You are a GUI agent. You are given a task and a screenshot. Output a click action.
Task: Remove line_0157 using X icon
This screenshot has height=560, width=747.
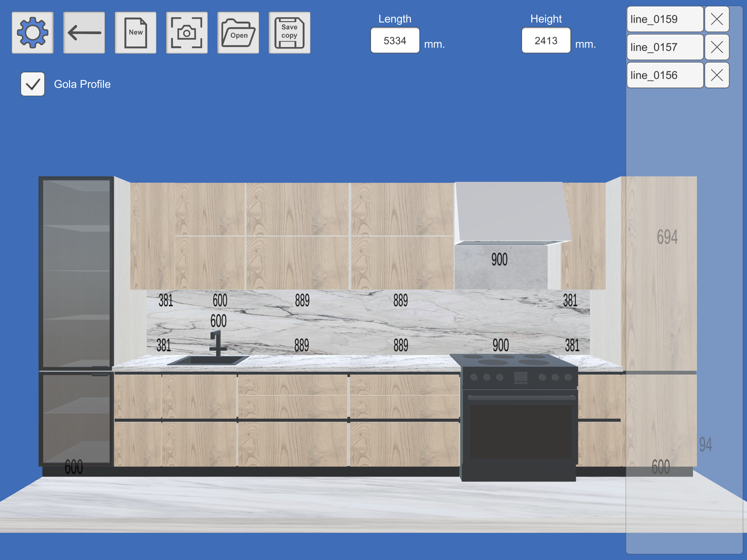(x=717, y=47)
